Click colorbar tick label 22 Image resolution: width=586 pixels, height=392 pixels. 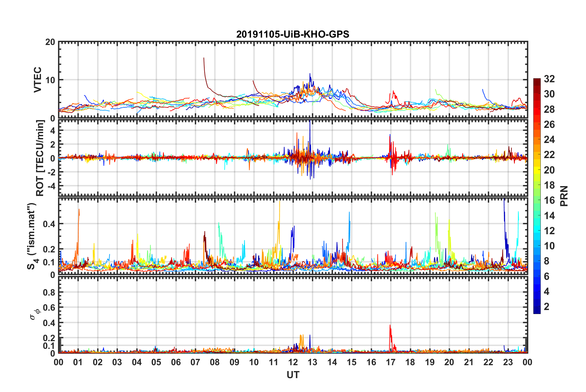pos(549,155)
